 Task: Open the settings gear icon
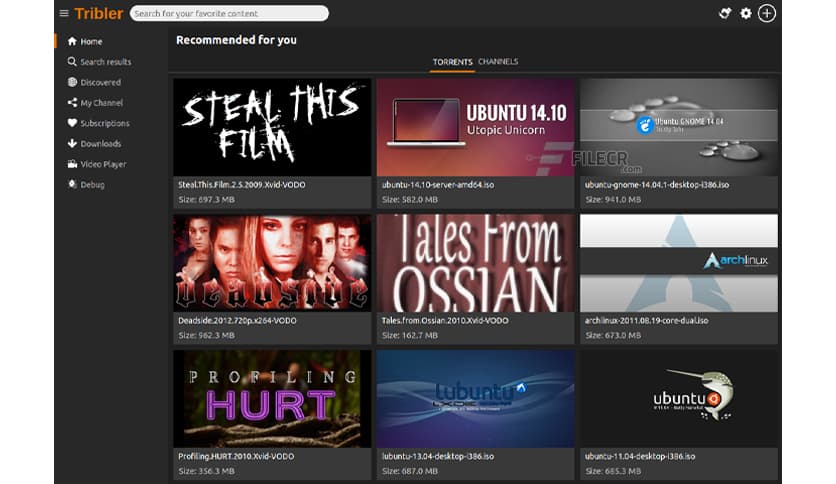pos(746,13)
